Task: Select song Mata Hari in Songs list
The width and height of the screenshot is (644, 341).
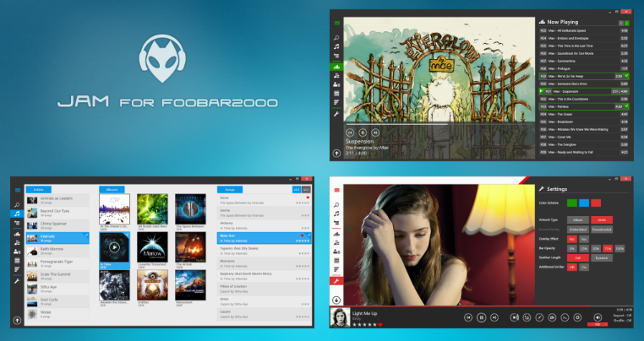Action: [x=264, y=238]
